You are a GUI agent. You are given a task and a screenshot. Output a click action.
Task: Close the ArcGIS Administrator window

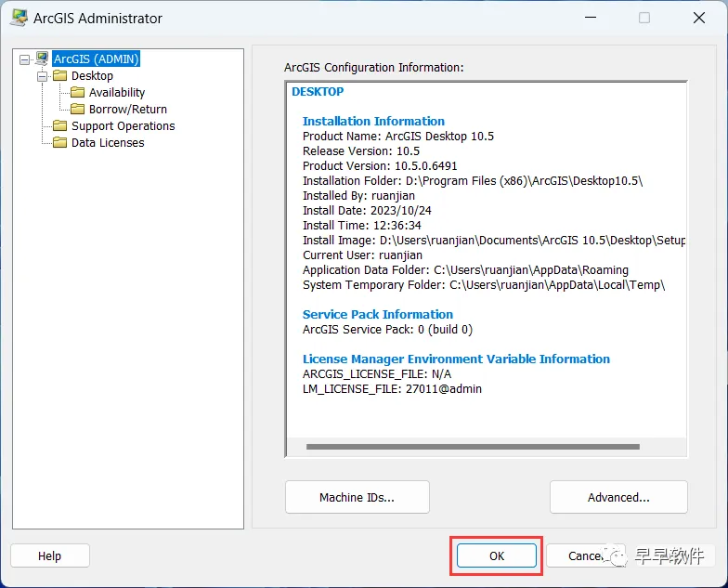click(698, 18)
